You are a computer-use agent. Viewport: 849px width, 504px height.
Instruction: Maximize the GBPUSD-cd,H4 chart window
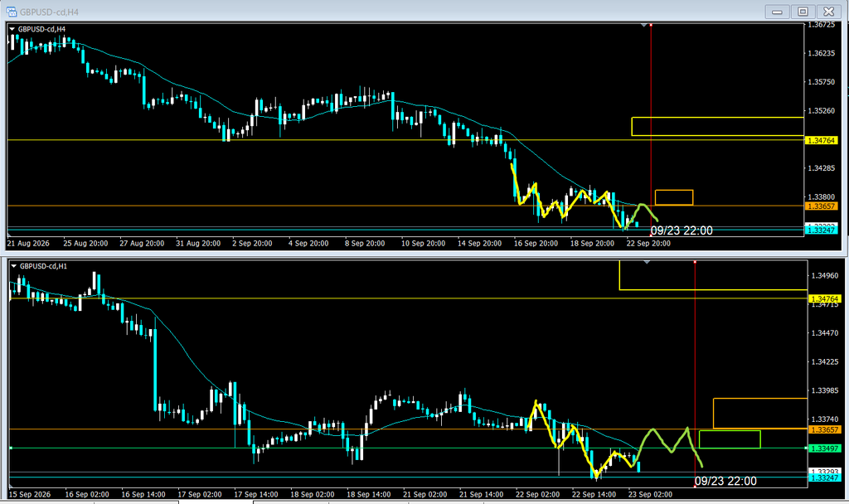(x=803, y=12)
